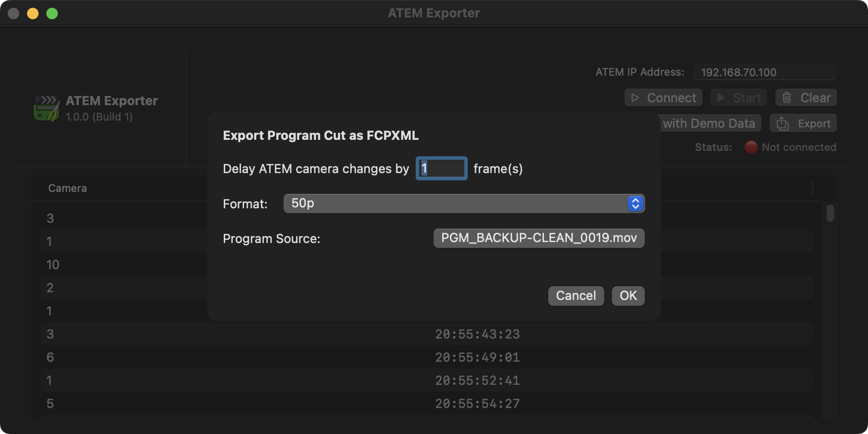
Task: Select the camera 6 row at 20:55:49:01
Action: pyautogui.click(x=289, y=357)
